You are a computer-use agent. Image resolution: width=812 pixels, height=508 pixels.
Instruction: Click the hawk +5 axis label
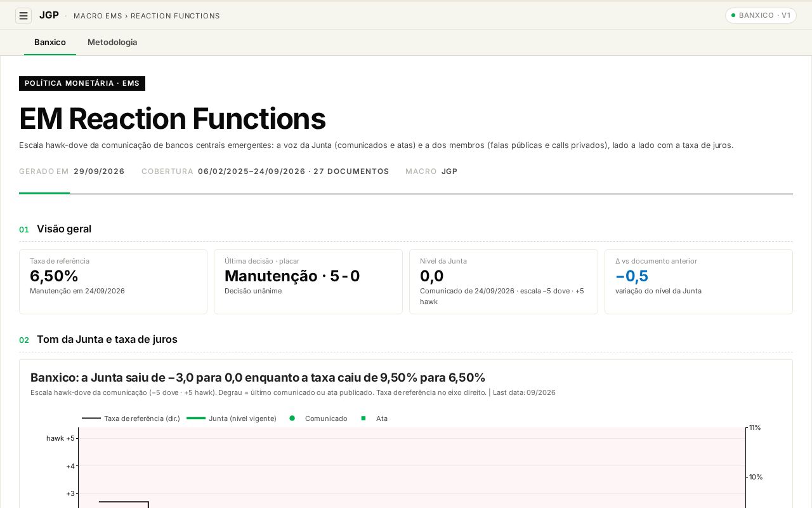[60, 438]
